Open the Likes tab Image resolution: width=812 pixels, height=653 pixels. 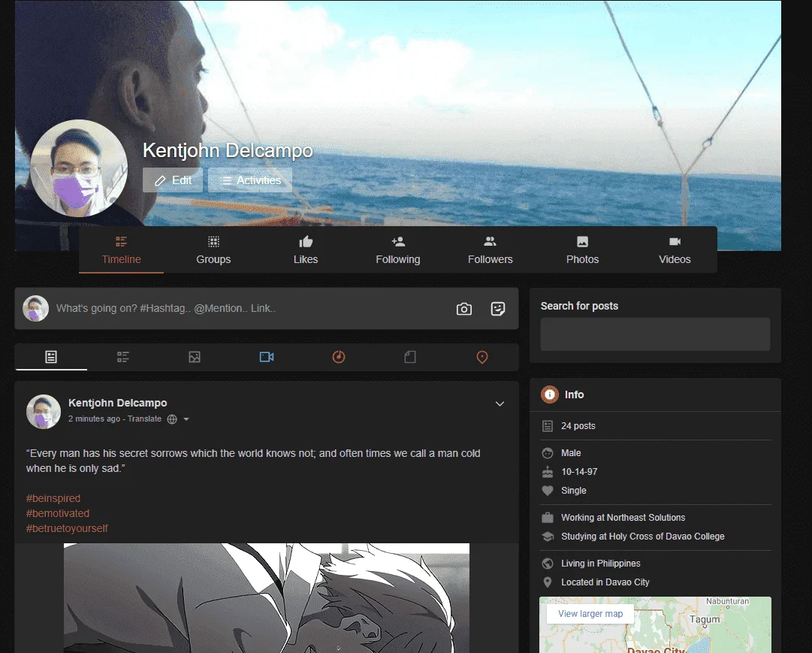tap(306, 249)
